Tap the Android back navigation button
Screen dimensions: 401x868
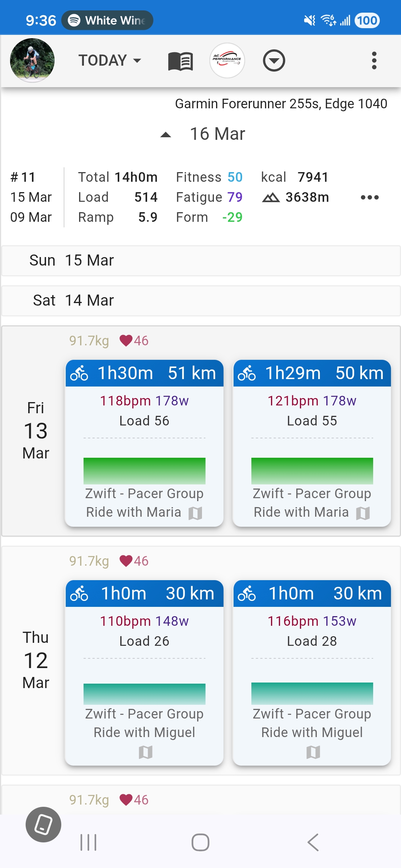313,842
